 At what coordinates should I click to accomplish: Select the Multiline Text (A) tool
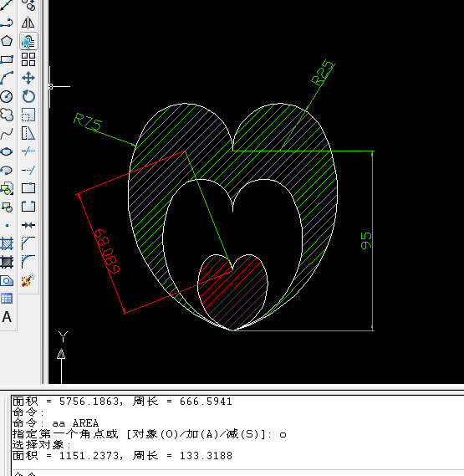(x=7, y=317)
